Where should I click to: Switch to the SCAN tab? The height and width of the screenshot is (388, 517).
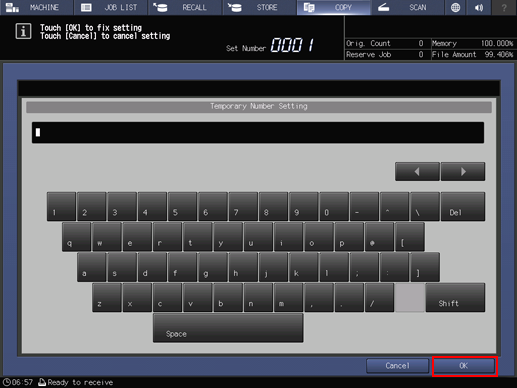(x=408, y=7)
